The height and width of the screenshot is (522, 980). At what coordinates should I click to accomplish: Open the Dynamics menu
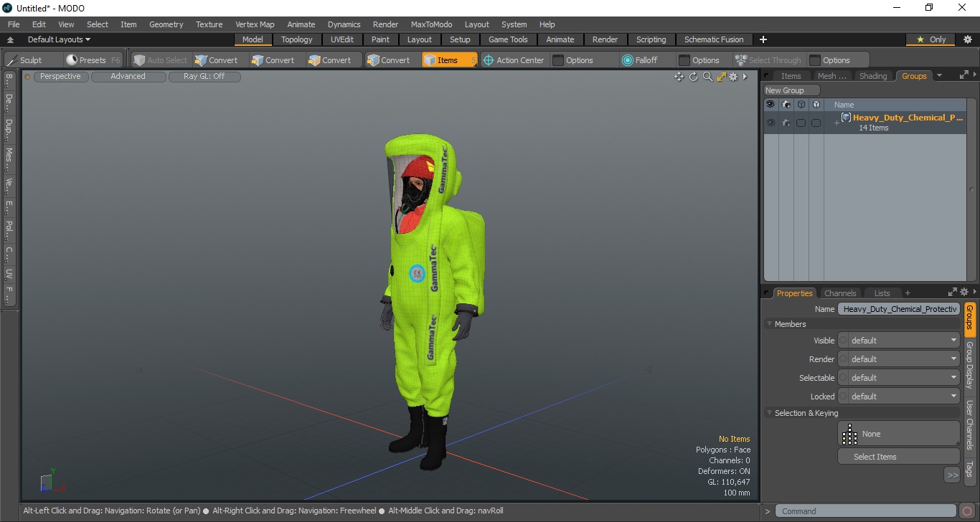[x=344, y=24]
